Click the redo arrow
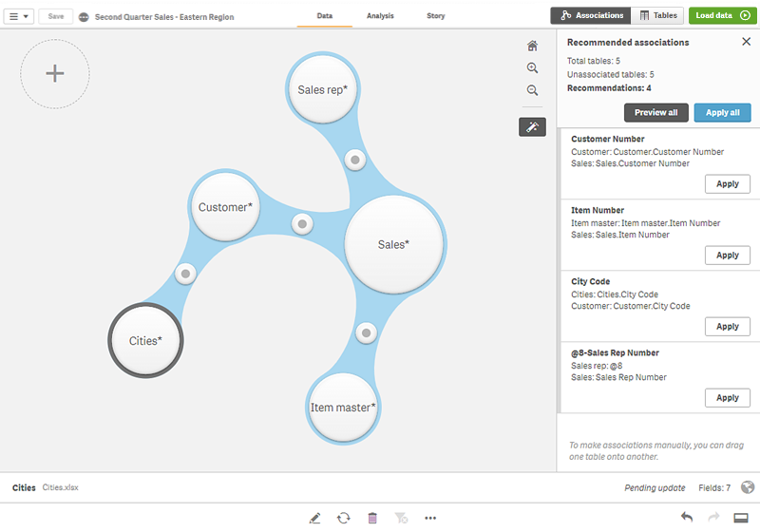Image resolution: width=760 pixels, height=532 pixels. (713, 518)
